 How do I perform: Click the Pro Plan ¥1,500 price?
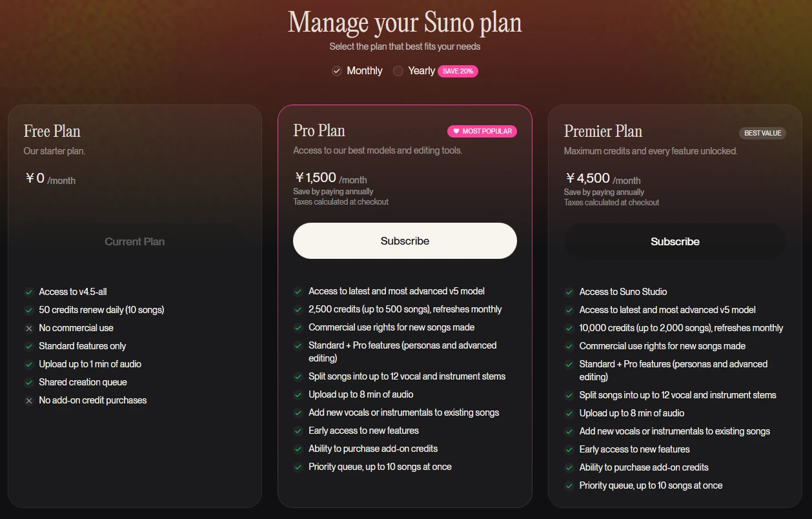pyautogui.click(x=316, y=178)
